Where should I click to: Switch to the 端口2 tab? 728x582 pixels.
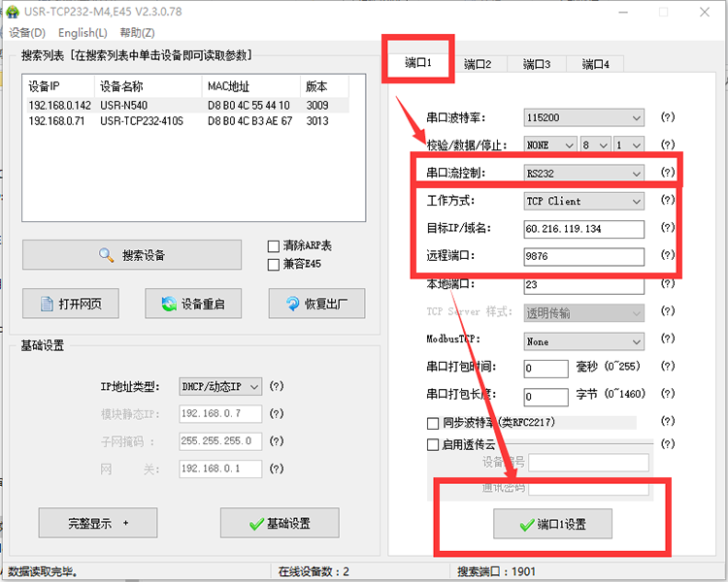coord(477,64)
